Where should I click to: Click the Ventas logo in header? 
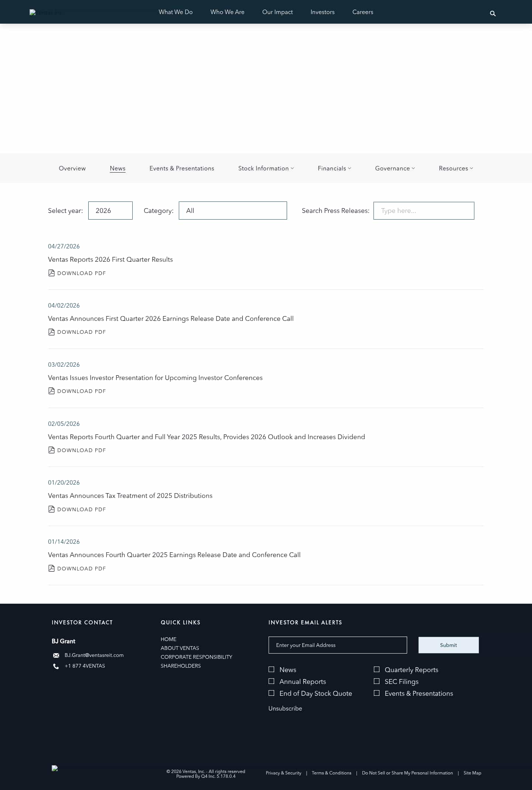point(45,12)
